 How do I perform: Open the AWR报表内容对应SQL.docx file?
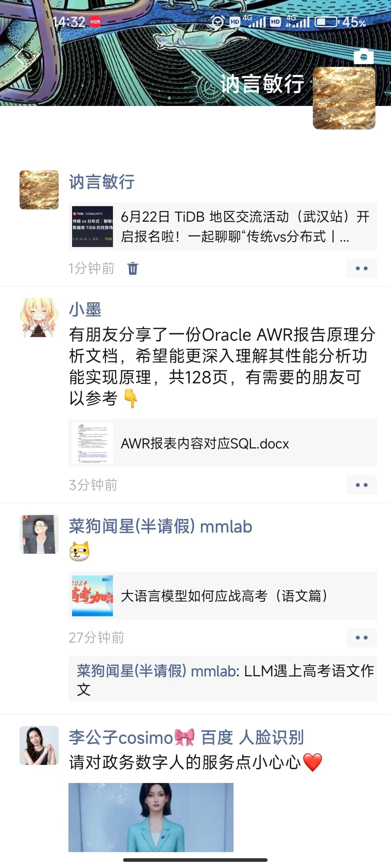pyautogui.click(x=223, y=443)
